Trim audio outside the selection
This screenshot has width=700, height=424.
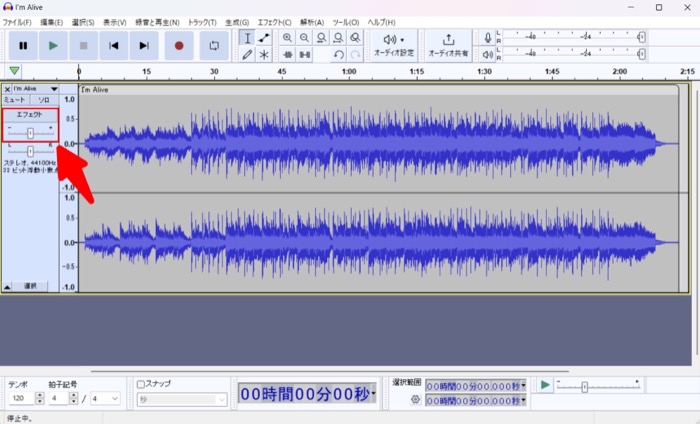click(288, 55)
